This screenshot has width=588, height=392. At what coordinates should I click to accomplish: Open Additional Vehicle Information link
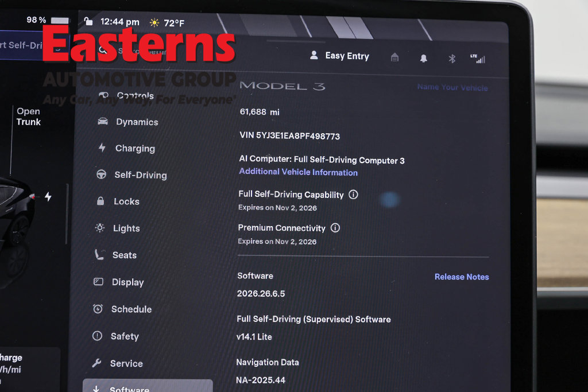[299, 172]
